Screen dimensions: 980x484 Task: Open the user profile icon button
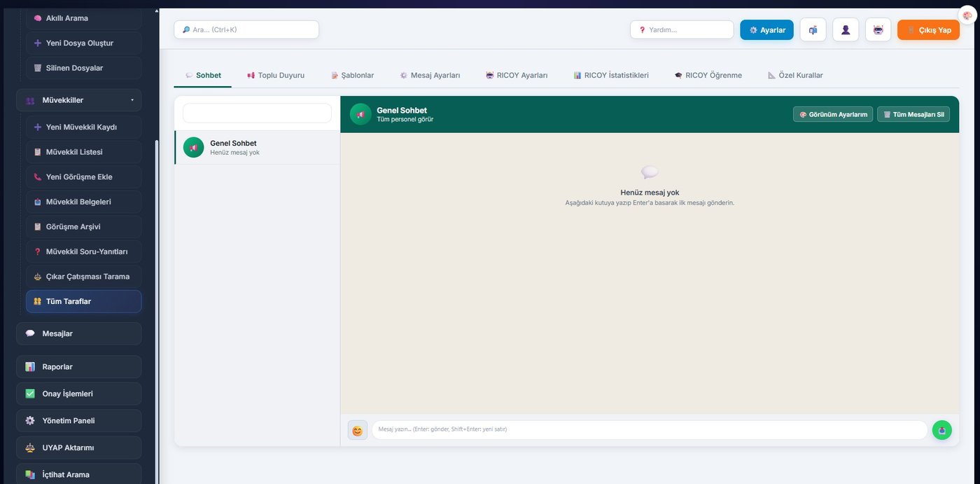coord(846,30)
